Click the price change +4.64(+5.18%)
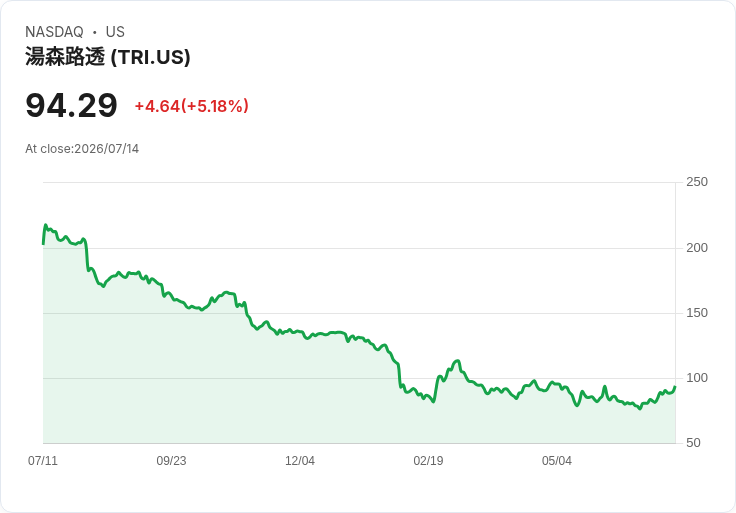Image resolution: width=736 pixels, height=513 pixels. pyautogui.click(x=192, y=106)
